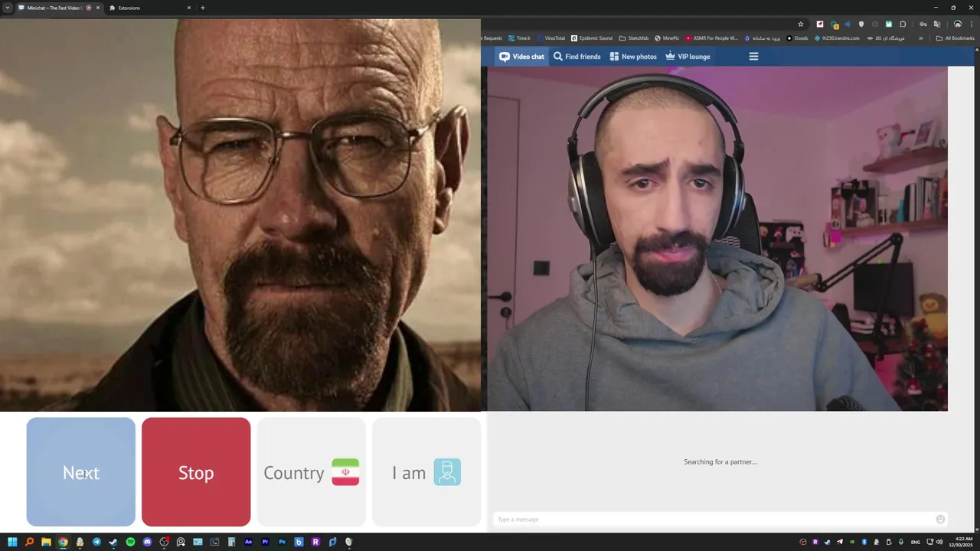Open the Terminal from the taskbar
980x551 pixels.
click(214, 542)
